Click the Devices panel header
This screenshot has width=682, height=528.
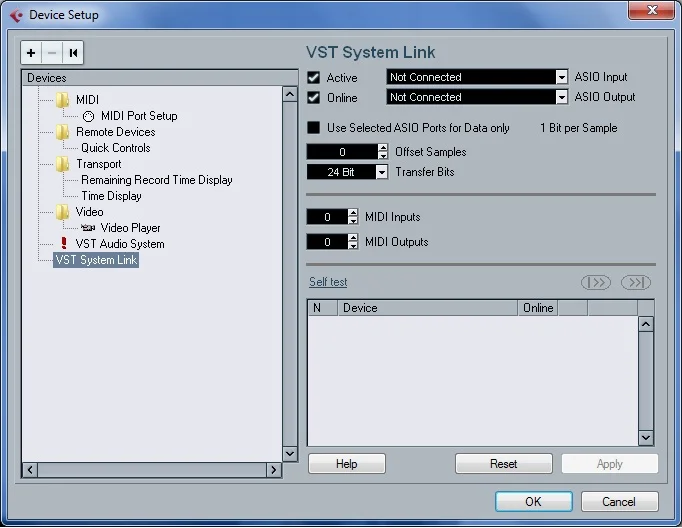(x=160, y=78)
